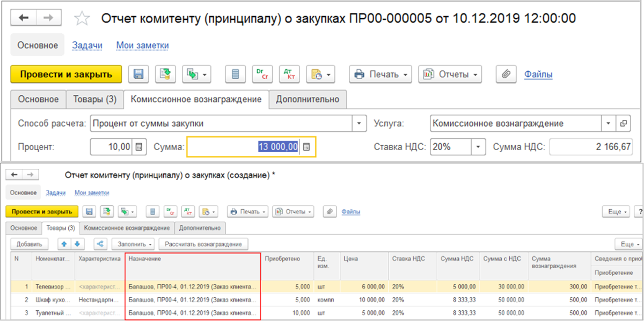Image resolution: width=644 pixels, height=321 pixels.
Task: Click into the Процент field showing 10,00
Action: click(111, 146)
